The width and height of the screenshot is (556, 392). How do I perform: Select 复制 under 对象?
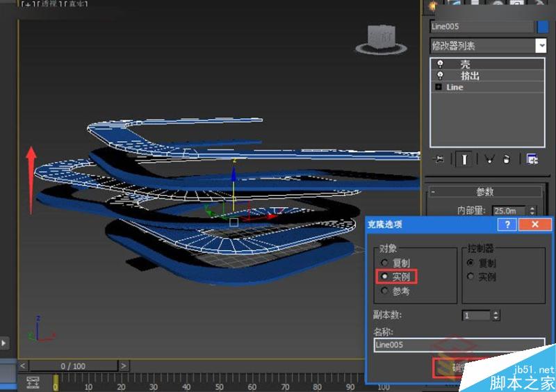pos(395,263)
